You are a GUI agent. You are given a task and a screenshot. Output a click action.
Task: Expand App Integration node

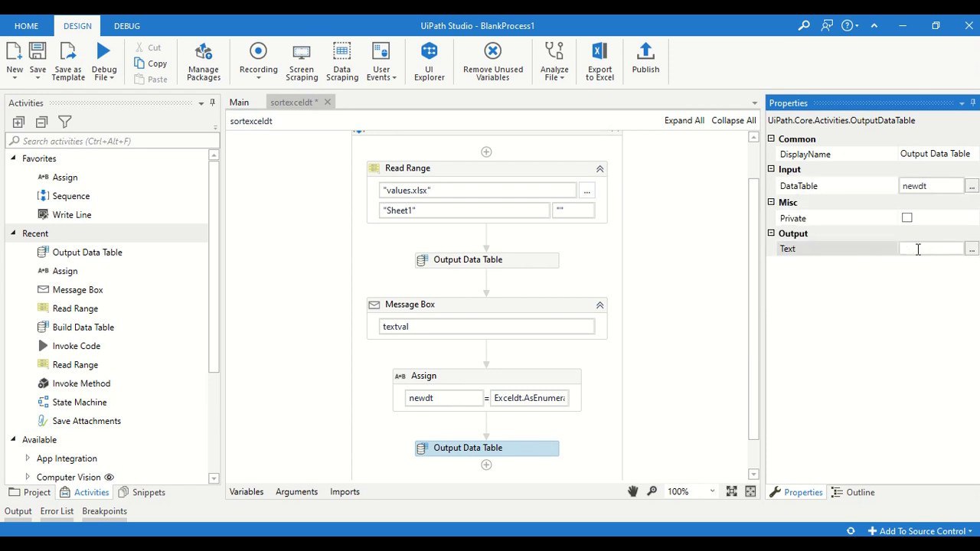point(28,458)
